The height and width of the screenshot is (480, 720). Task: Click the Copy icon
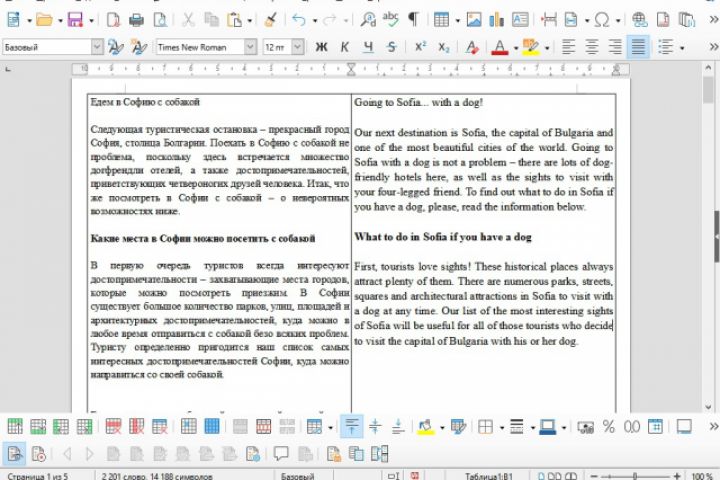click(211, 20)
